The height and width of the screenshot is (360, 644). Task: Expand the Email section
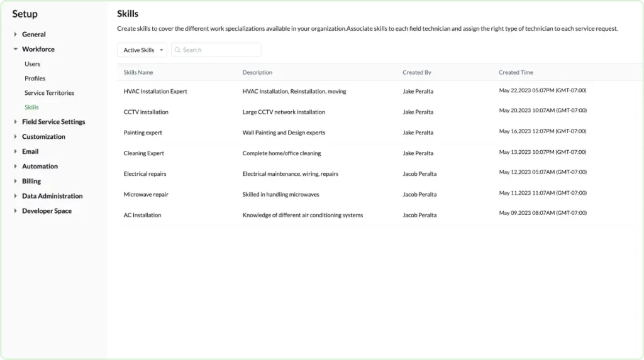click(16, 151)
